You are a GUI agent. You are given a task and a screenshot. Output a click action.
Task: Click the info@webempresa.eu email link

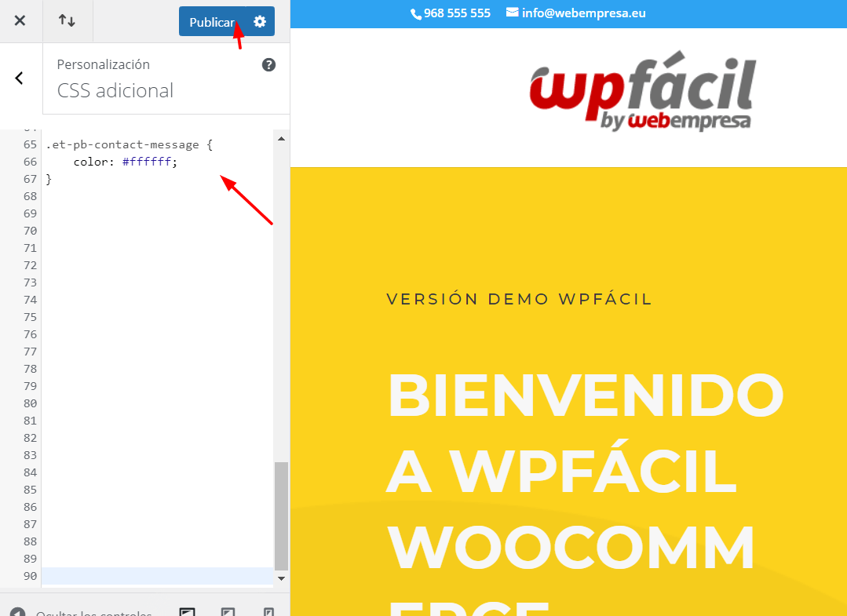(583, 13)
